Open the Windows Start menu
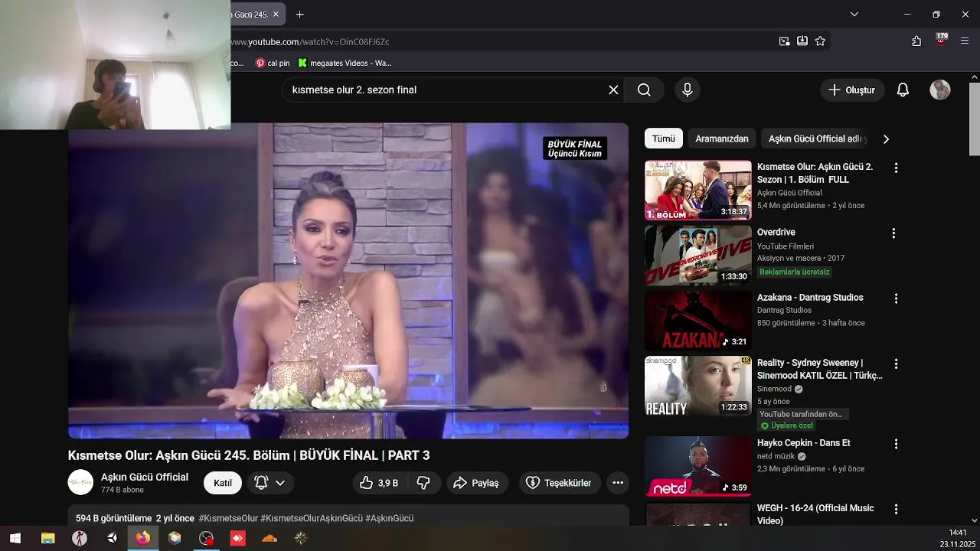This screenshot has width=980, height=551. tap(15, 538)
